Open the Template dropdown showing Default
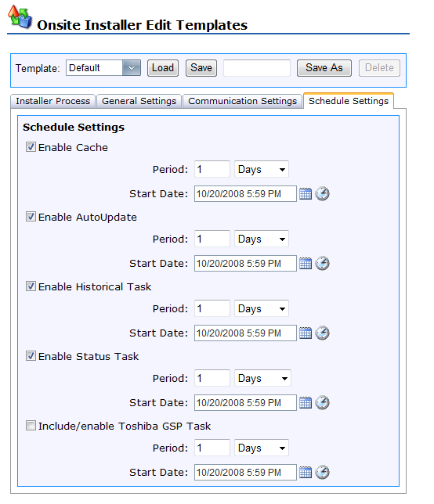 [103, 68]
